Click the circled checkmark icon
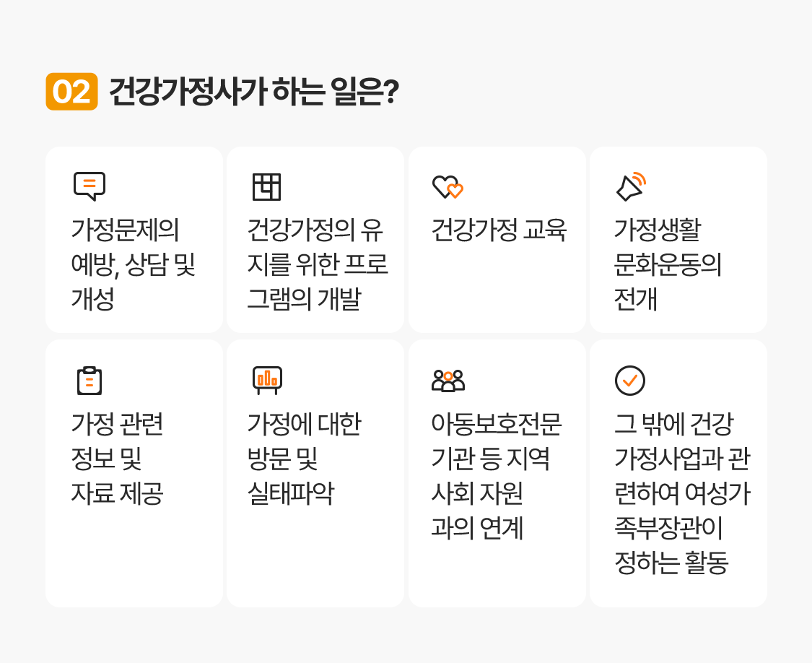This screenshot has width=812, height=663. 629,381
